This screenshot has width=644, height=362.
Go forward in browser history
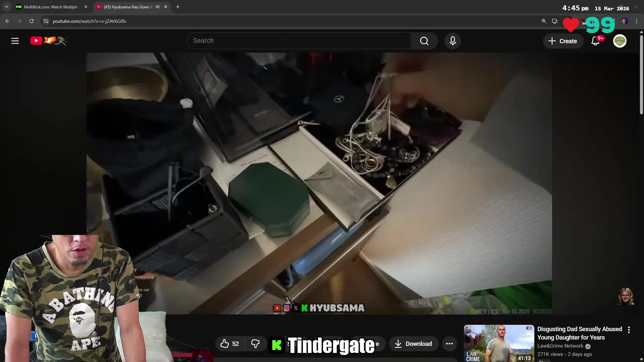coord(20,21)
